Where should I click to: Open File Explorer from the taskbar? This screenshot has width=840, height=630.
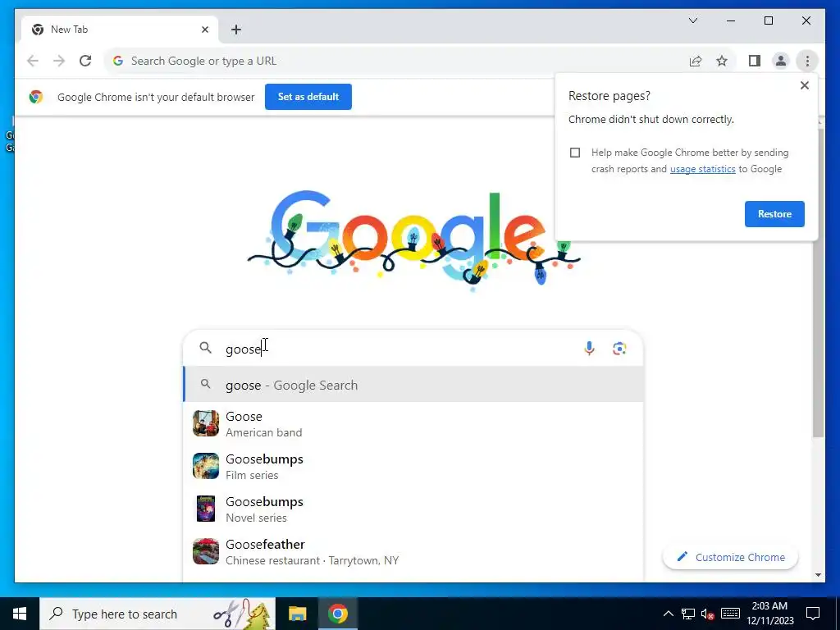click(297, 614)
